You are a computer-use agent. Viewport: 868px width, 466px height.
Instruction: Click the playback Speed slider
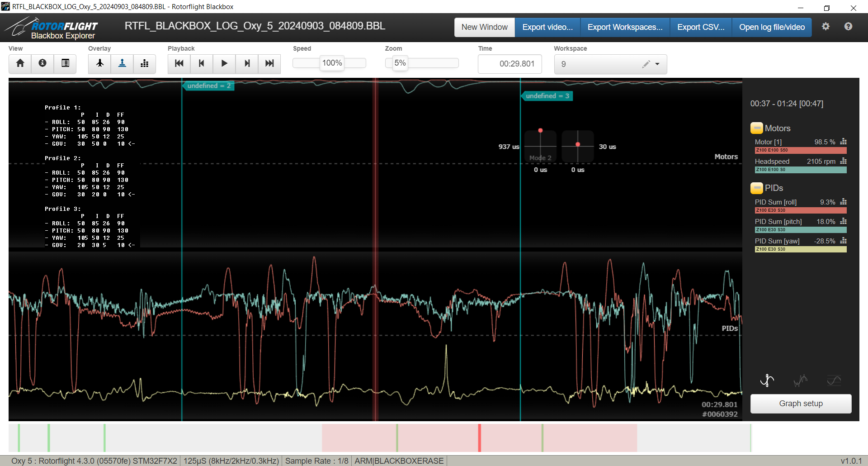point(330,63)
